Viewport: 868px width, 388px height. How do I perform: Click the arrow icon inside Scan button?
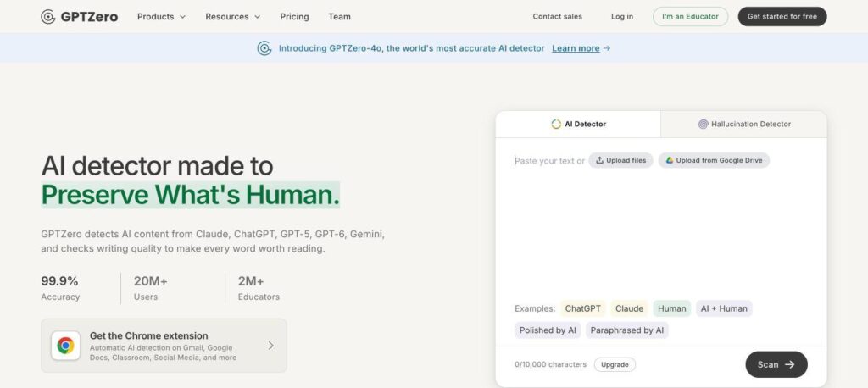(789, 364)
